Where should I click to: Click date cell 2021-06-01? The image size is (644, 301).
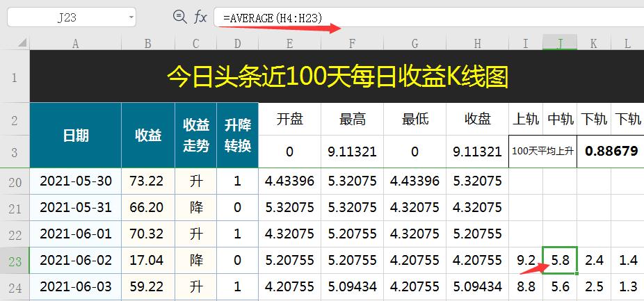tap(76, 234)
